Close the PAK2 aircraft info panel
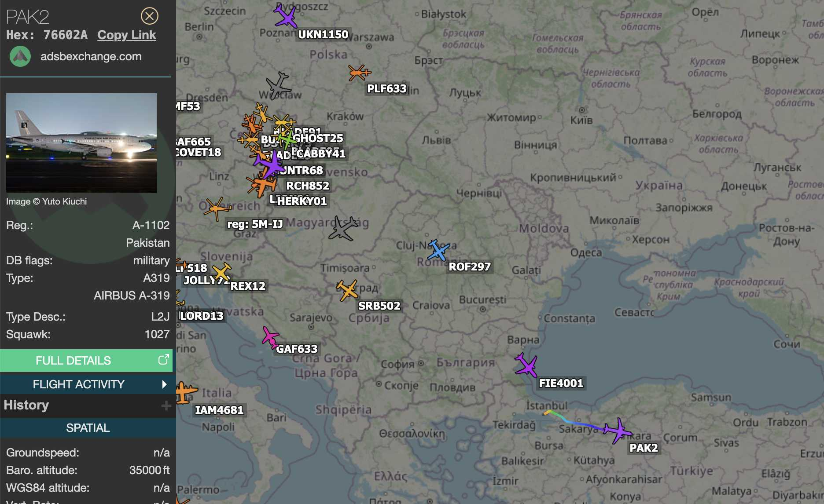The image size is (824, 504). [149, 16]
